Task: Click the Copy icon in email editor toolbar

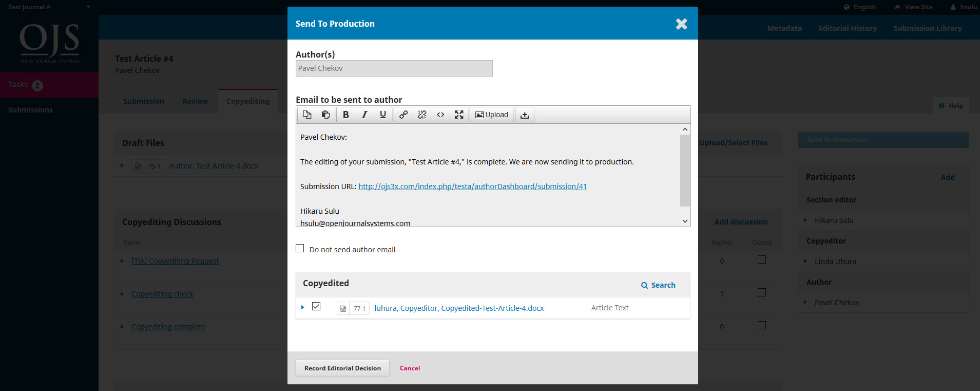Action: tap(307, 115)
